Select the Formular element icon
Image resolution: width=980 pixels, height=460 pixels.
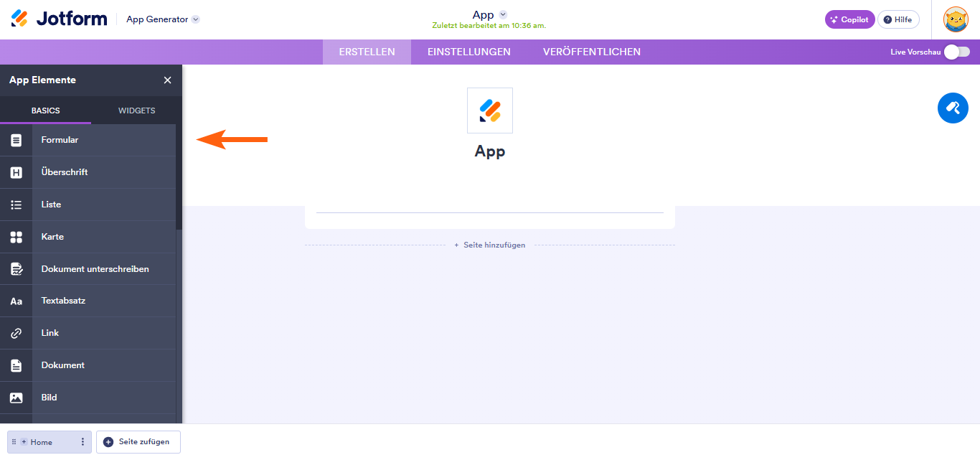point(17,140)
